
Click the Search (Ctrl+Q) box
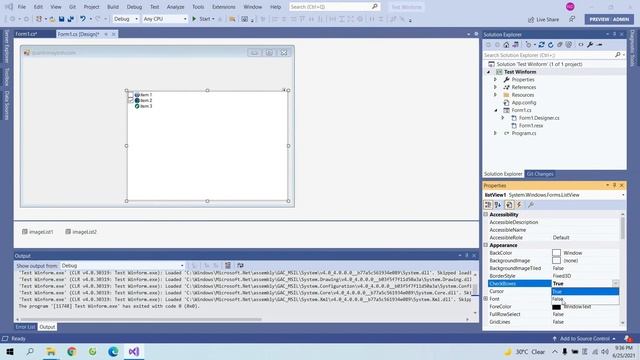[x=334, y=7]
